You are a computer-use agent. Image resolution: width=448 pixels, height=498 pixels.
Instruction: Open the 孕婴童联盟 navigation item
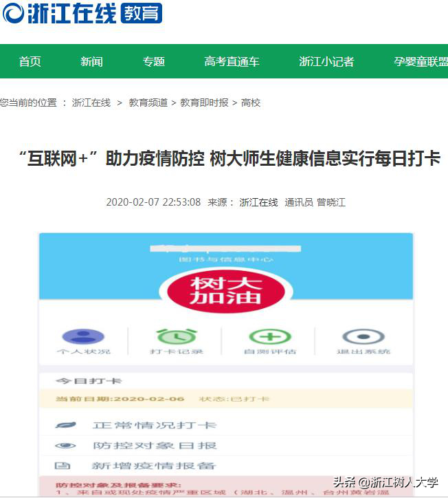421,61
